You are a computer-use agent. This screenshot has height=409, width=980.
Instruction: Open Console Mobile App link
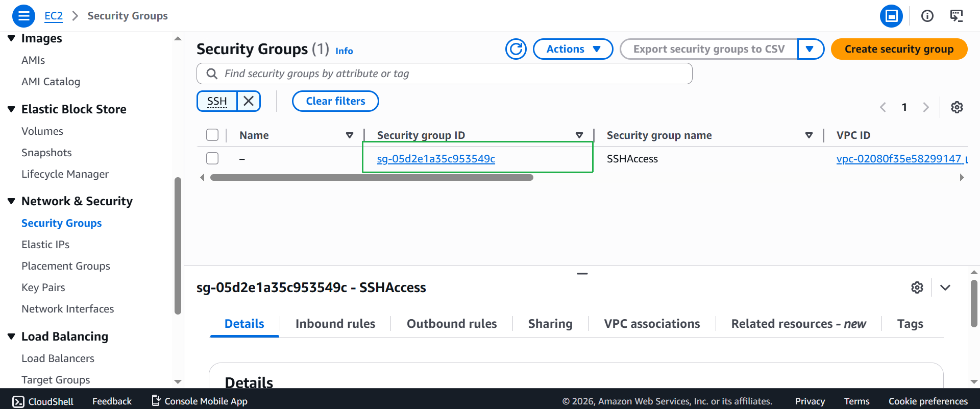(x=200, y=401)
